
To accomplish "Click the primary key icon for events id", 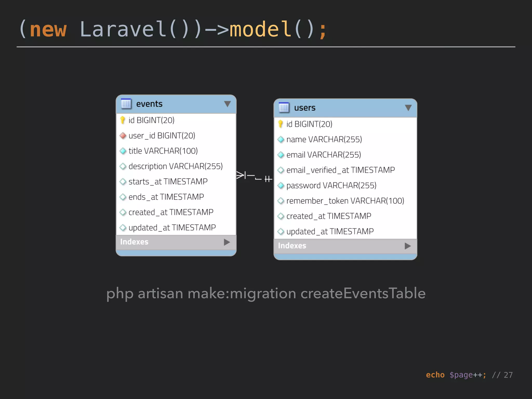I will 123,120.
